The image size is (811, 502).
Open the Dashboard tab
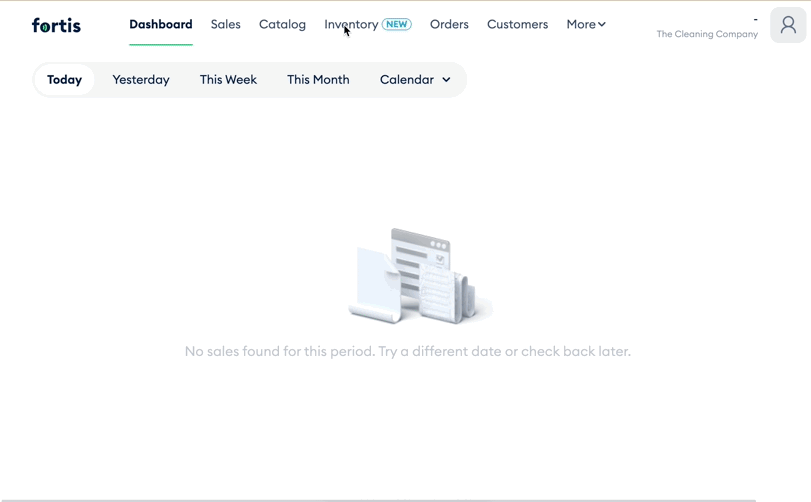[161, 24]
